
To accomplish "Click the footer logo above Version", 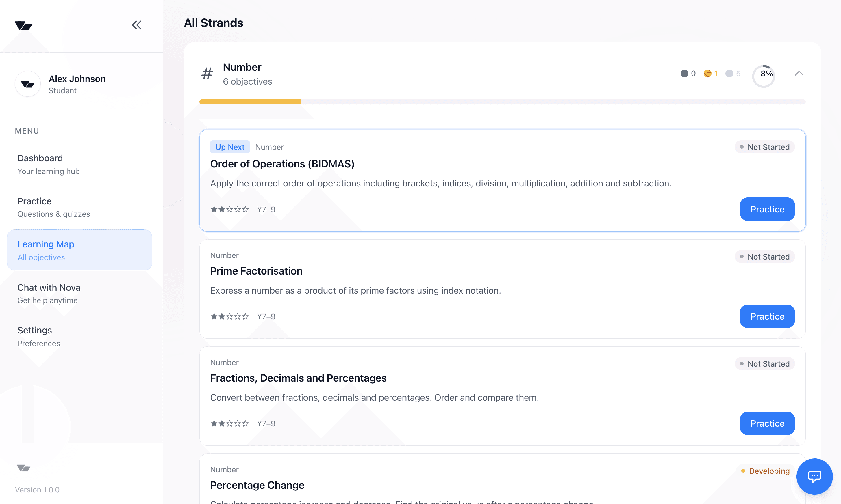I will [23, 468].
